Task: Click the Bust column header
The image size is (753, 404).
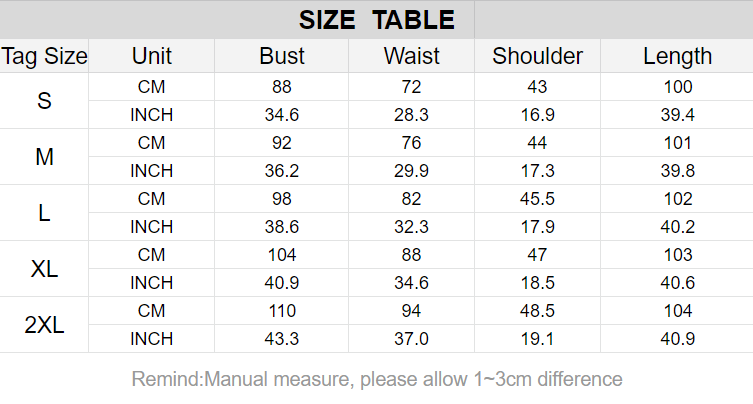Action: (x=282, y=56)
